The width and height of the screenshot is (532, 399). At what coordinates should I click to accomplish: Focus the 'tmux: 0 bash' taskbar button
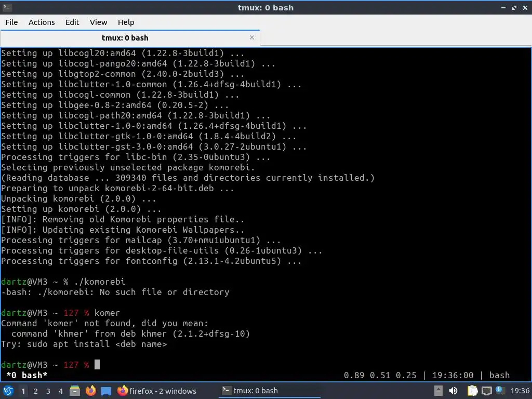point(270,391)
